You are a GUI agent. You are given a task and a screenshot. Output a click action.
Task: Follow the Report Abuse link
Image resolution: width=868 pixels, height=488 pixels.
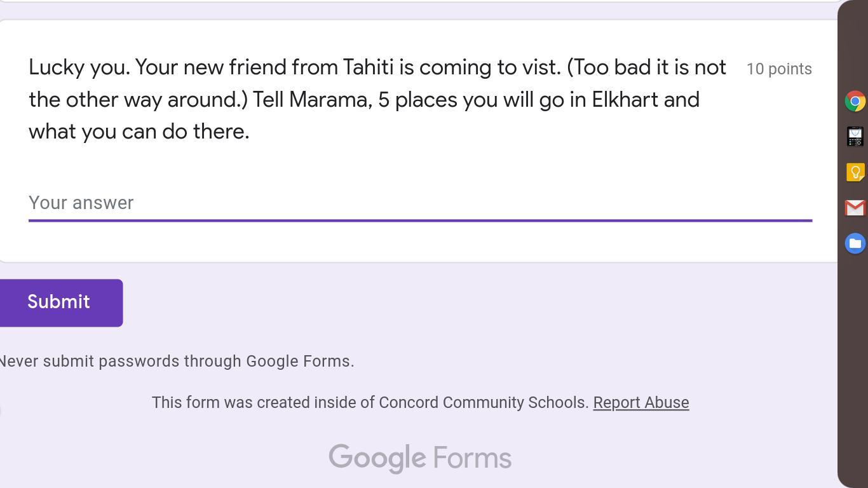point(641,403)
